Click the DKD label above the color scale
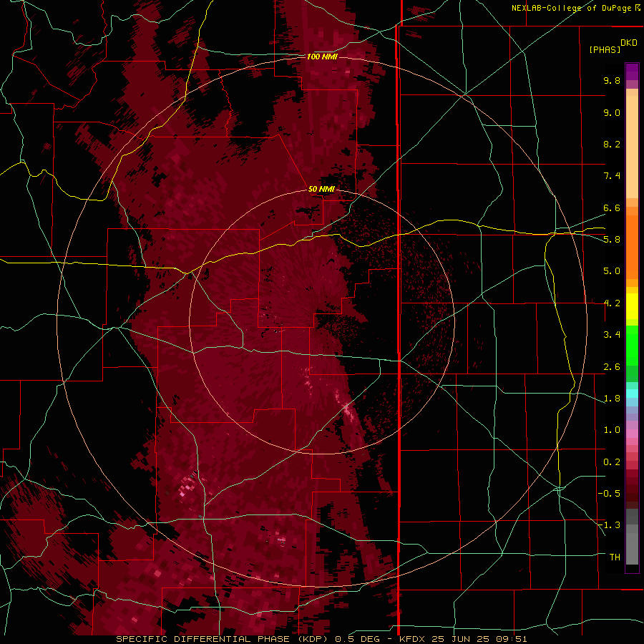The height and width of the screenshot is (644, 644). [629, 43]
